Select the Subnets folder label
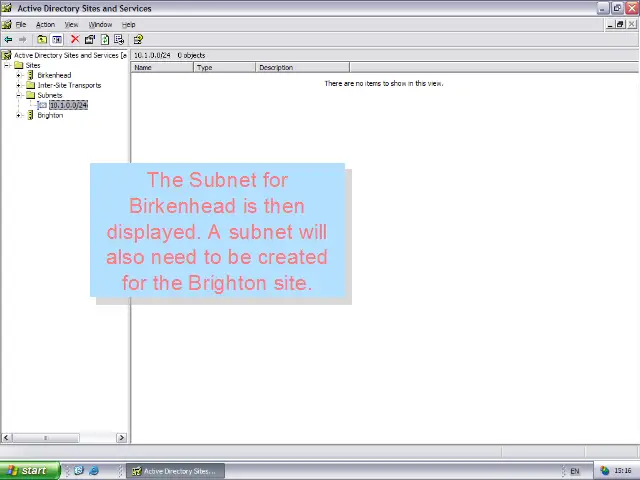Viewport: 640px width, 480px height. 50,95
